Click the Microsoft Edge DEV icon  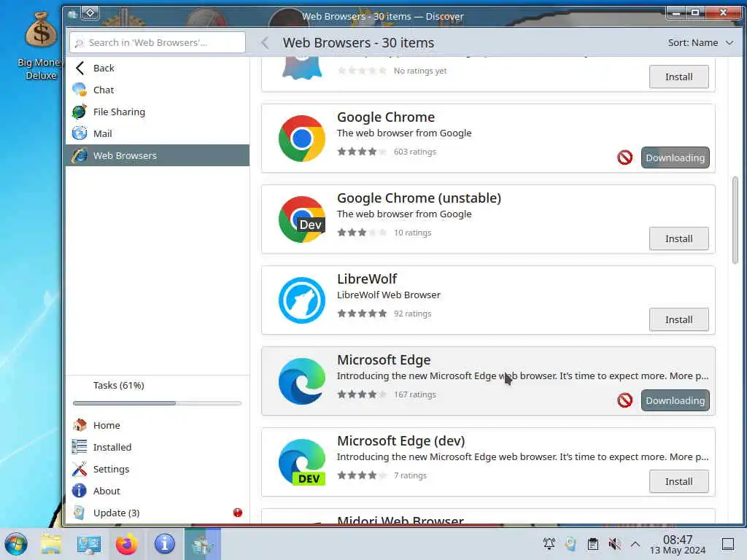pos(302,462)
